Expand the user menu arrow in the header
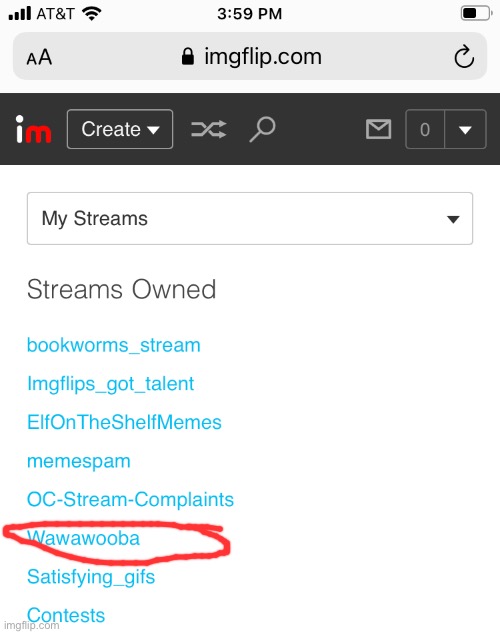 (x=465, y=129)
